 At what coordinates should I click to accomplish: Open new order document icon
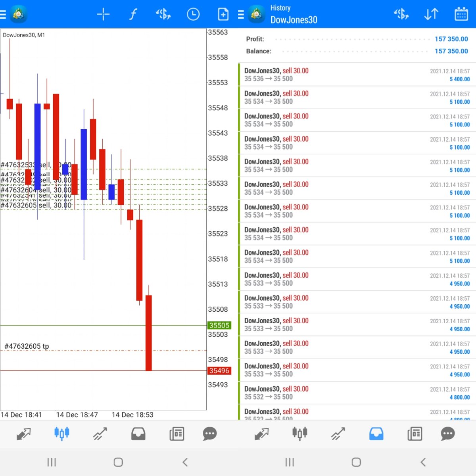[x=223, y=15]
